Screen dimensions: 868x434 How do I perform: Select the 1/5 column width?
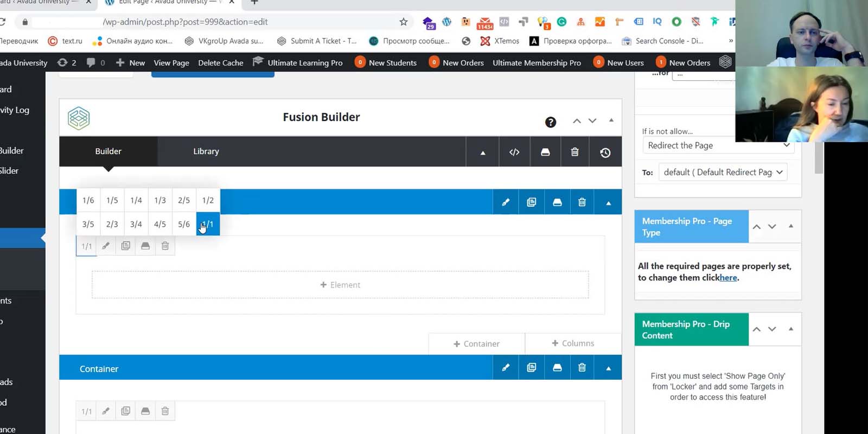(x=112, y=200)
